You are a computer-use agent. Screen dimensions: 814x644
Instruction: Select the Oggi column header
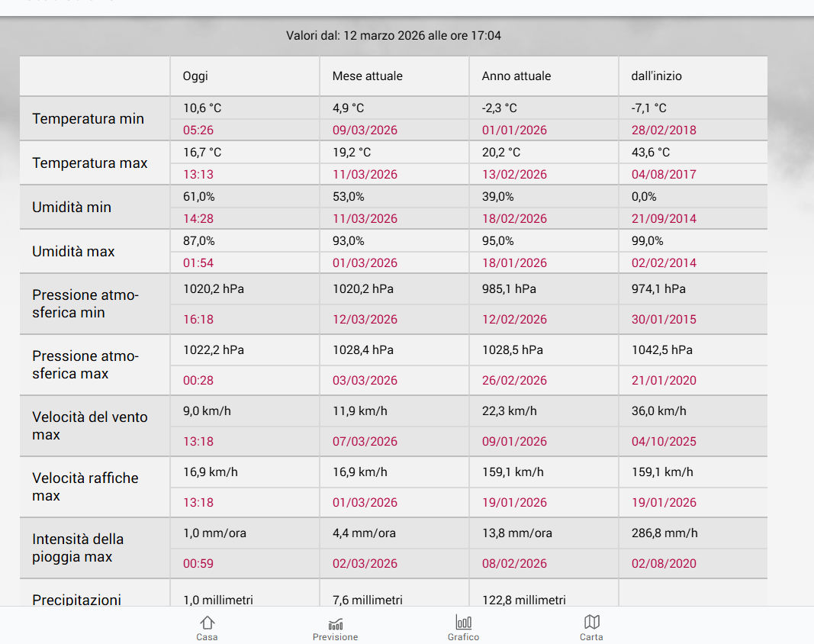click(195, 76)
